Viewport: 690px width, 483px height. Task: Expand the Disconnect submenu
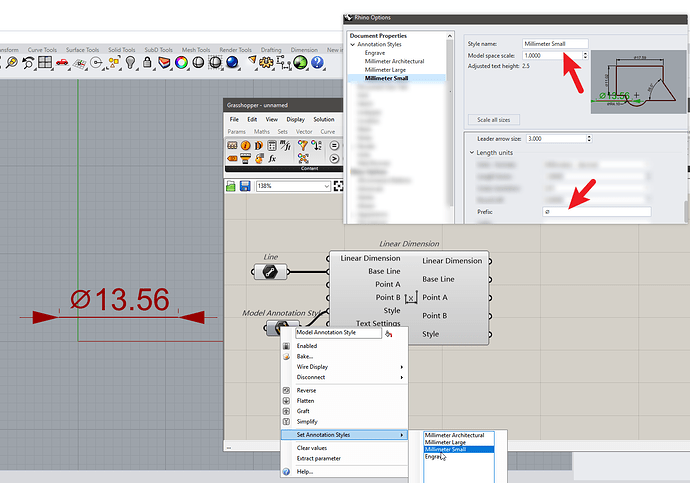pyautogui.click(x=345, y=377)
